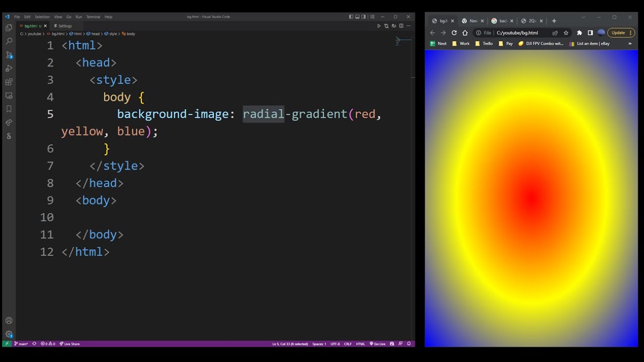This screenshot has width=644, height=362.
Task: Open notifications bell in status bar
Action: click(409, 344)
